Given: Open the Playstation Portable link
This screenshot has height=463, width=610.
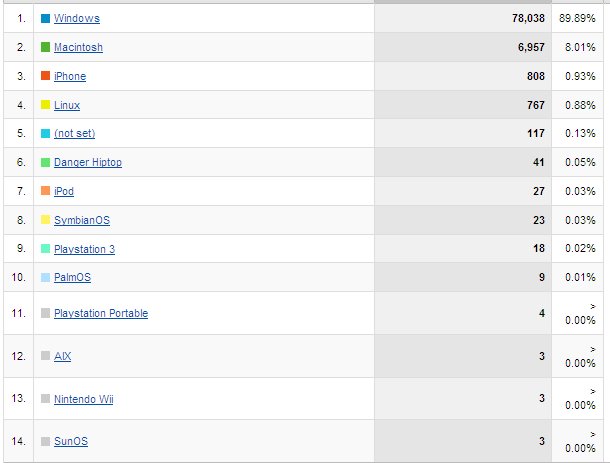Looking at the screenshot, I should click(101, 314).
